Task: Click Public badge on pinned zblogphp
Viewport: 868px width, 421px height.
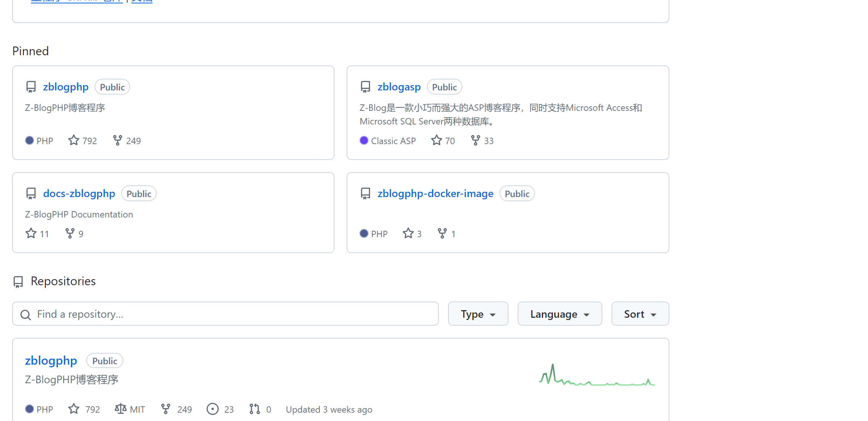Action: click(x=112, y=87)
